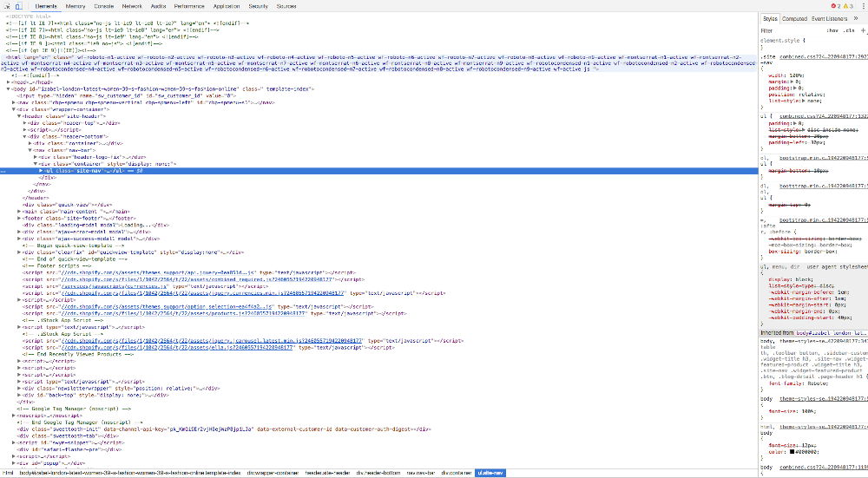The image size is (868, 478).
Task: Expand the nav cbp-spmenu node
Action: [14, 102]
